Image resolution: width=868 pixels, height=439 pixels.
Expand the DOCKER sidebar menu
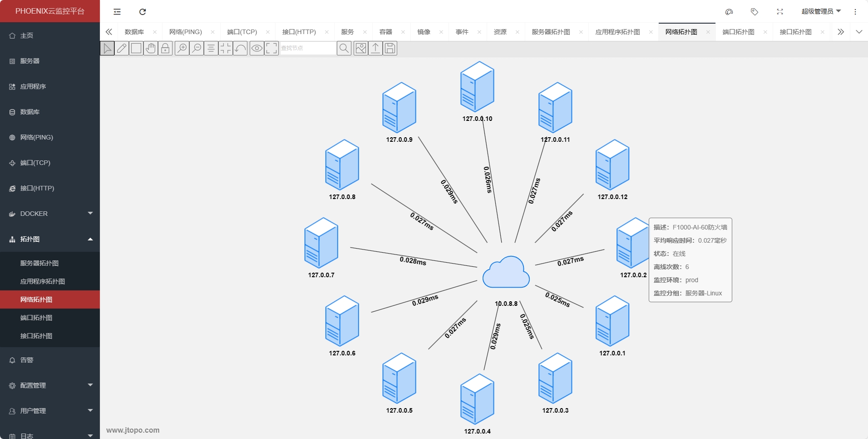coord(50,214)
